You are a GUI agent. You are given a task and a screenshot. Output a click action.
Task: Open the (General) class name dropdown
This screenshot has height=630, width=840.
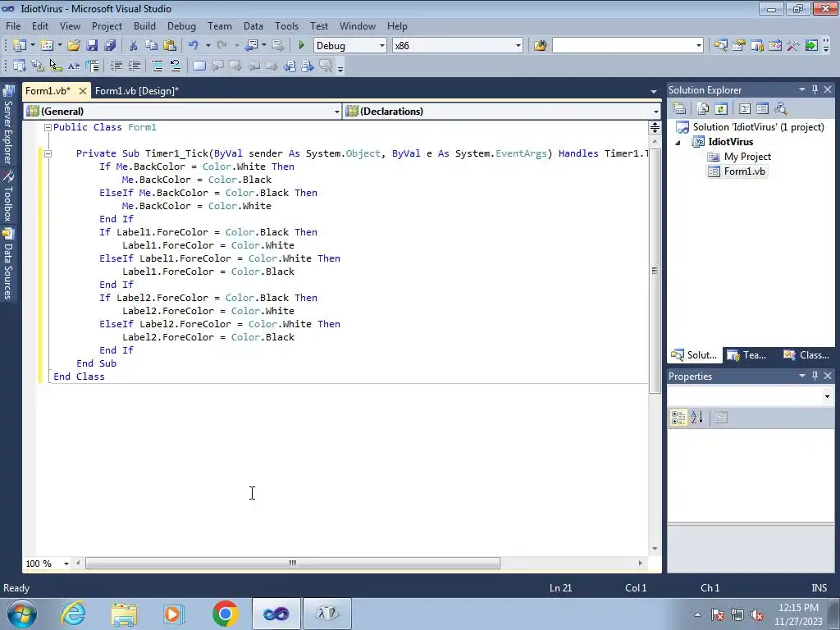click(x=336, y=112)
